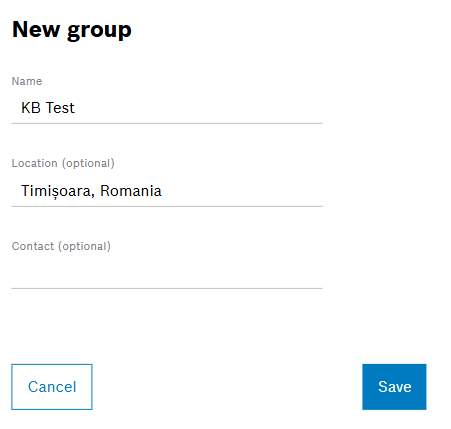Viewport: 451px width, 429px height.
Task: Click the 'Contact (optional)' label
Action: [x=61, y=246]
